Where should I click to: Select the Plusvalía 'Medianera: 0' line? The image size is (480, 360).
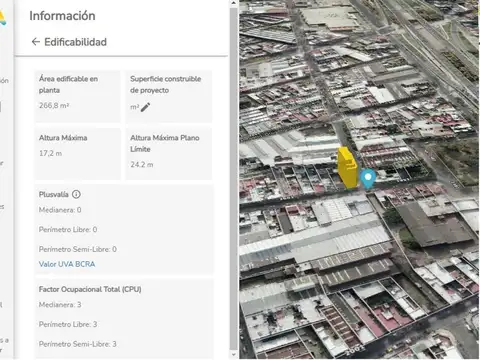pyautogui.click(x=60, y=210)
